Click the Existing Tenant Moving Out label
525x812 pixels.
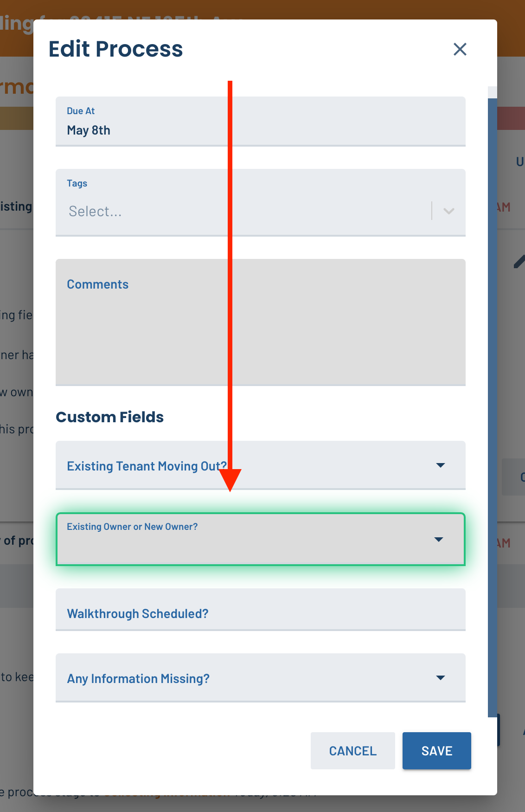click(x=147, y=466)
